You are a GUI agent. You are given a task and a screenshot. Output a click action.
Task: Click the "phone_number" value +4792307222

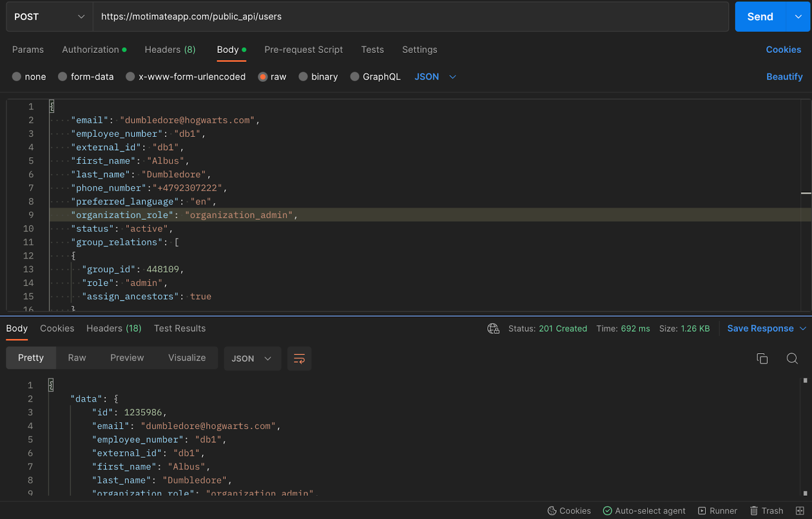pos(187,188)
